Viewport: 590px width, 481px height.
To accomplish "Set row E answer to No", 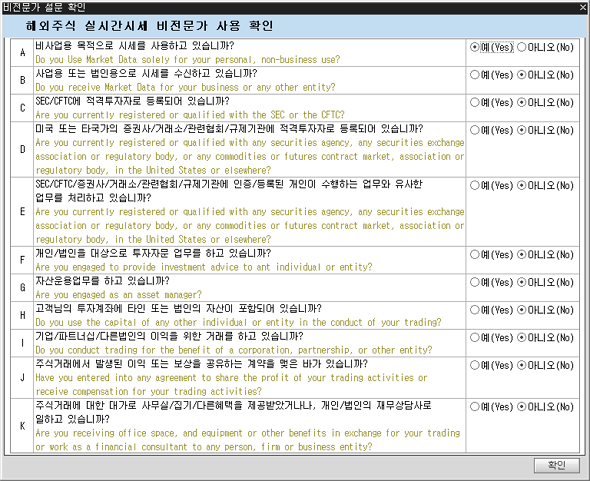I will click(545, 186).
